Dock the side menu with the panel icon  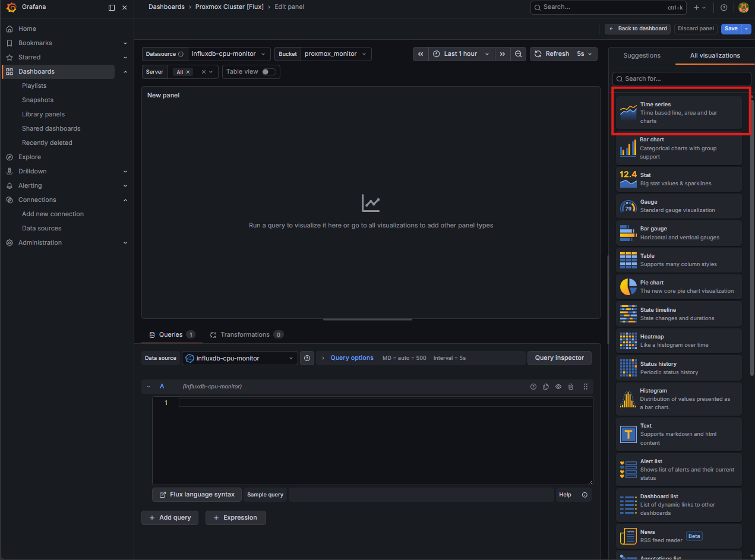112,8
